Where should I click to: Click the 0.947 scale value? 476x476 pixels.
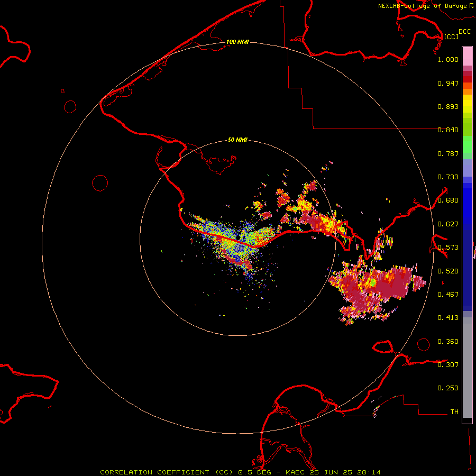pos(448,83)
